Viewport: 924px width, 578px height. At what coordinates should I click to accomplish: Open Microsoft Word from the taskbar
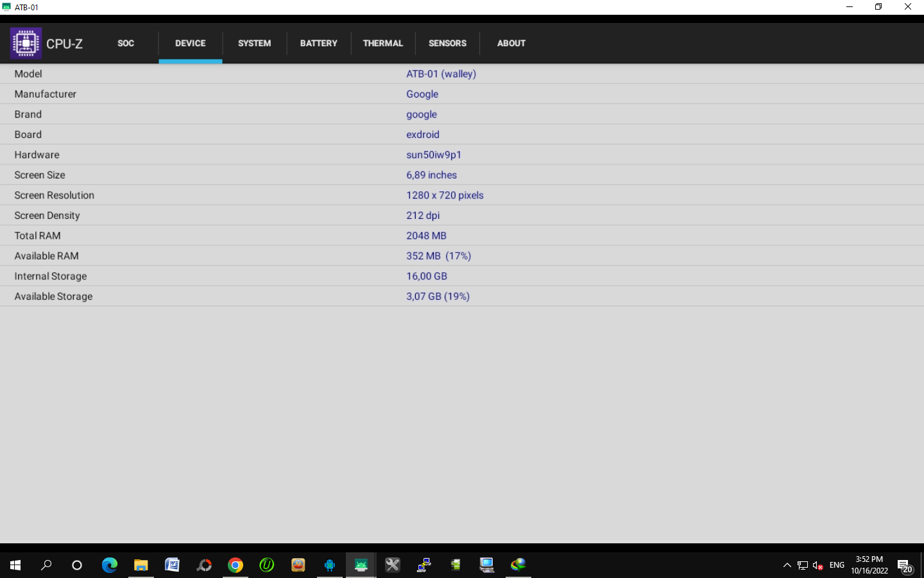pos(173,565)
